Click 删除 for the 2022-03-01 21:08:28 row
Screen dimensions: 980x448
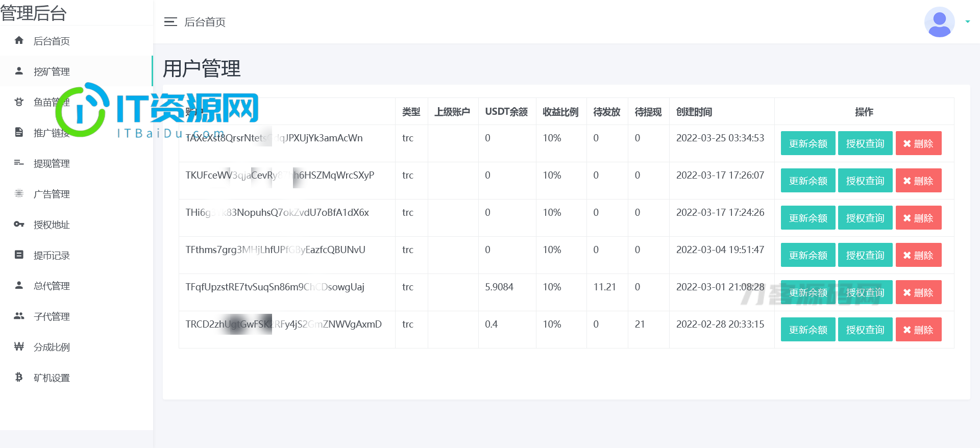pyautogui.click(x=918, y=292)
